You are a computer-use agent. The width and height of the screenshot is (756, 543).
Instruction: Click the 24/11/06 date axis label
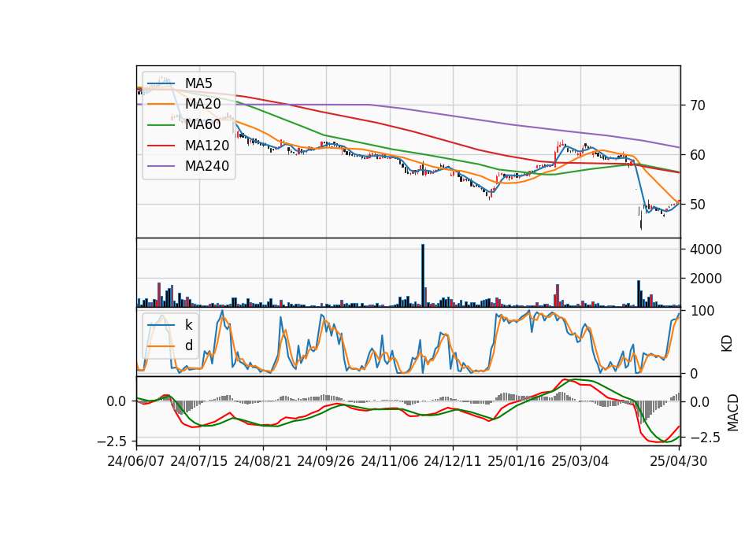pyautogui.click(x=390, y=461)
